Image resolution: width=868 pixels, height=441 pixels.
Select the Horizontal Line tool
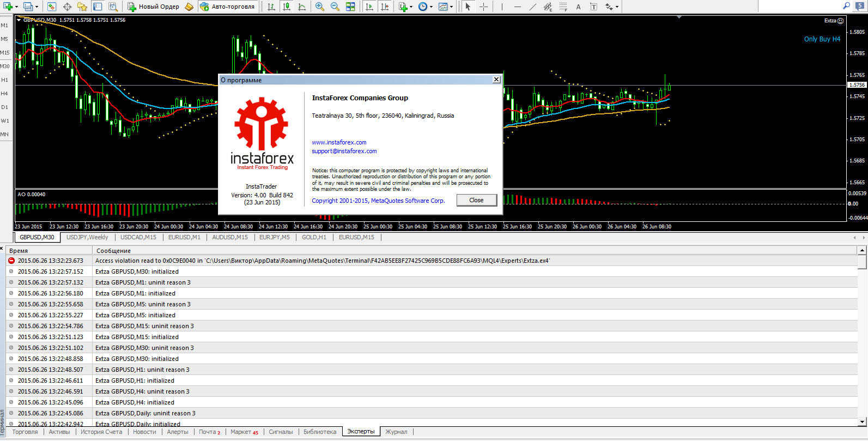point(517,7)
